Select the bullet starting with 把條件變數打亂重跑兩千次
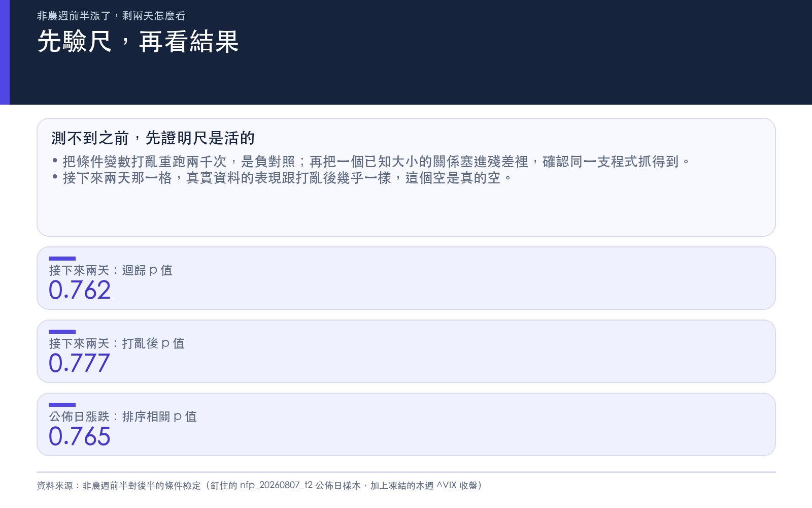 371,162
